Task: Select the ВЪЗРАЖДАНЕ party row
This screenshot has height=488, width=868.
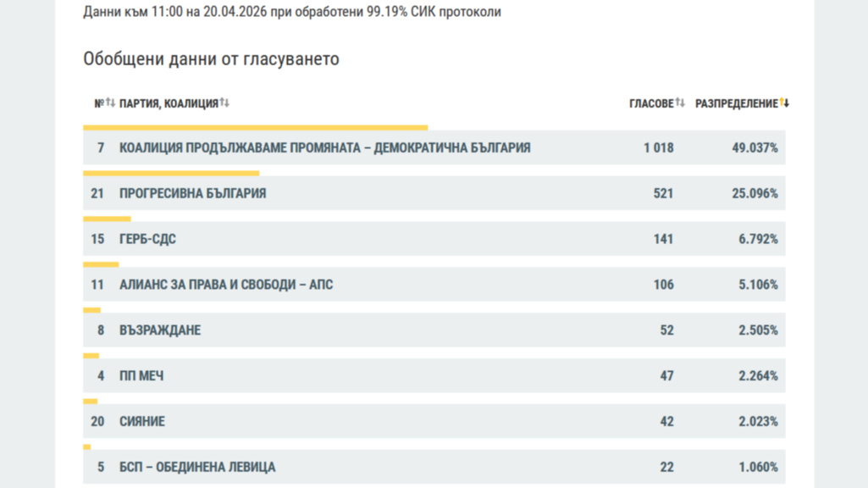Action: pos(160,330)
